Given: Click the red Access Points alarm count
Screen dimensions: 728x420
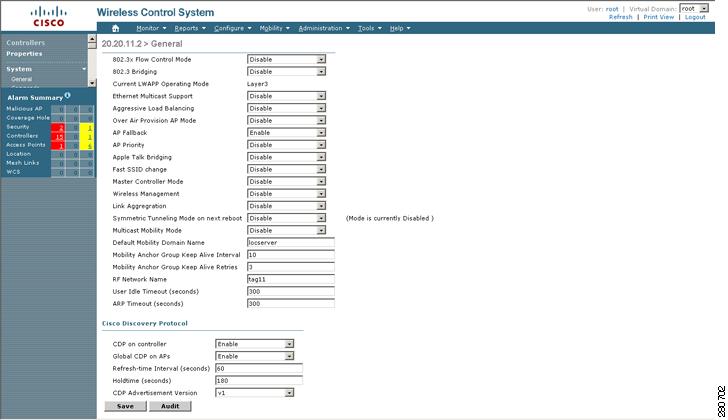Looking at the screenshot, I should pos(58,146).
